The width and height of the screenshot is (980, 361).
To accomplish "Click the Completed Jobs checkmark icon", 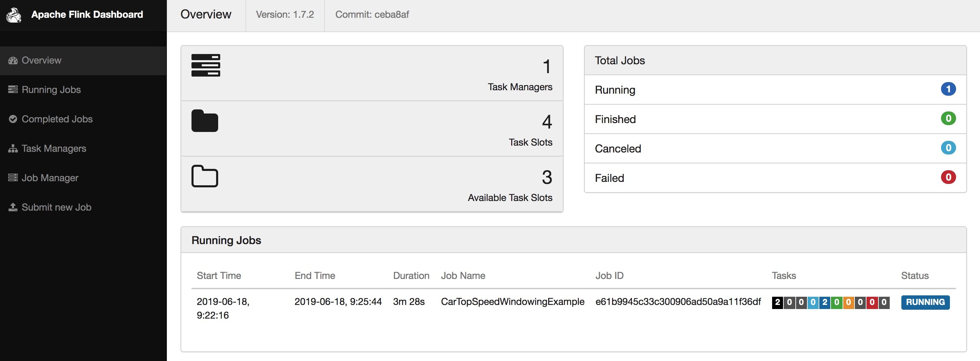I will click(13, 119).
